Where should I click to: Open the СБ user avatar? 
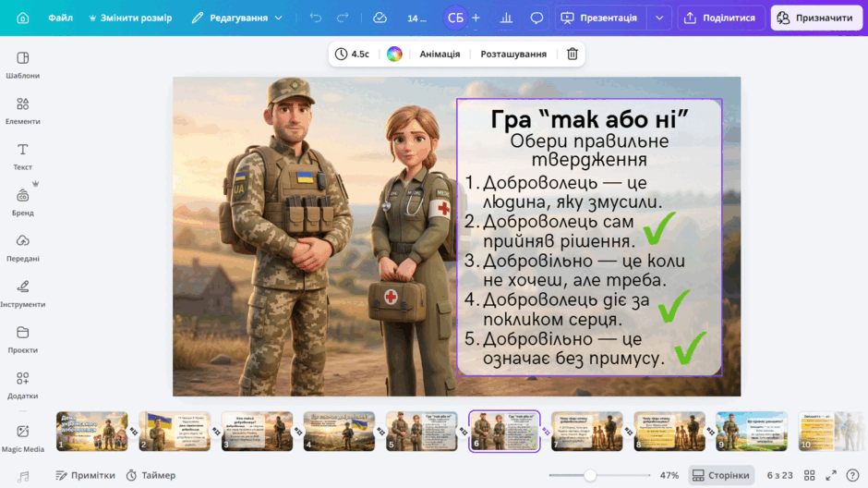(455, 18)
